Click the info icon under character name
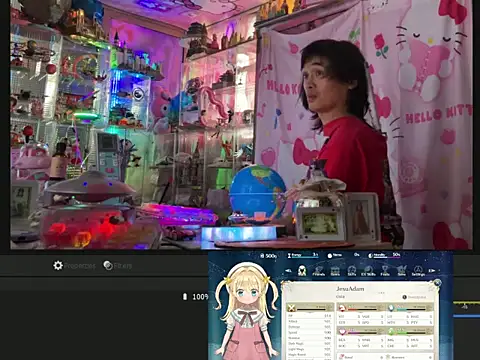 405,297
